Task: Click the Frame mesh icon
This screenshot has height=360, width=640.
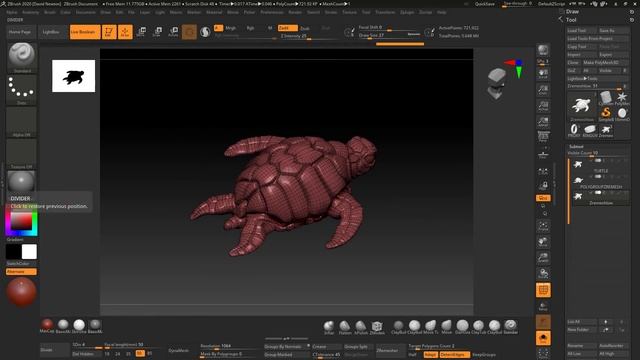Action: click(543, 226)
